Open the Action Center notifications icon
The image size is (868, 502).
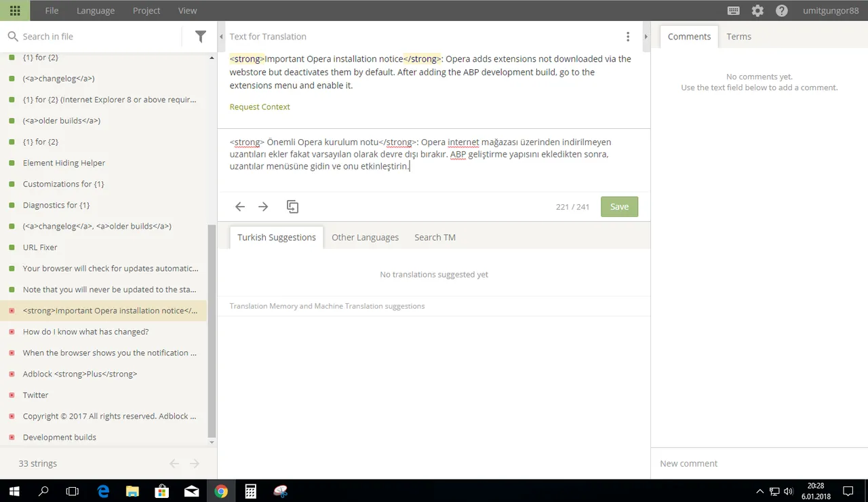tap(848, 491)
